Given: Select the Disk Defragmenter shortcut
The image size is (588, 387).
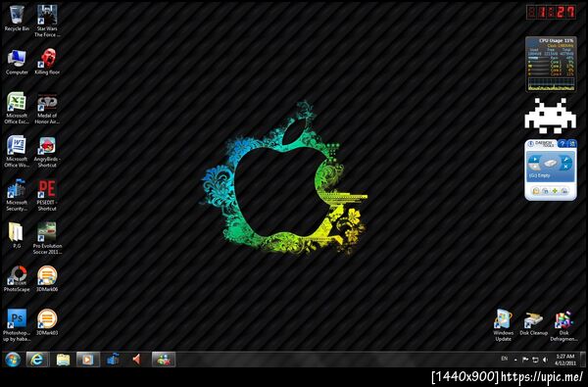Looking at the screenshot, I should pyautogui.click(x=563, y=325).
